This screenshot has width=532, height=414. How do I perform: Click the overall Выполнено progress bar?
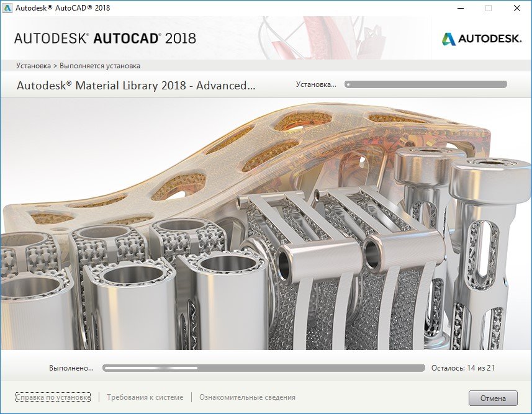coord(264,368)
